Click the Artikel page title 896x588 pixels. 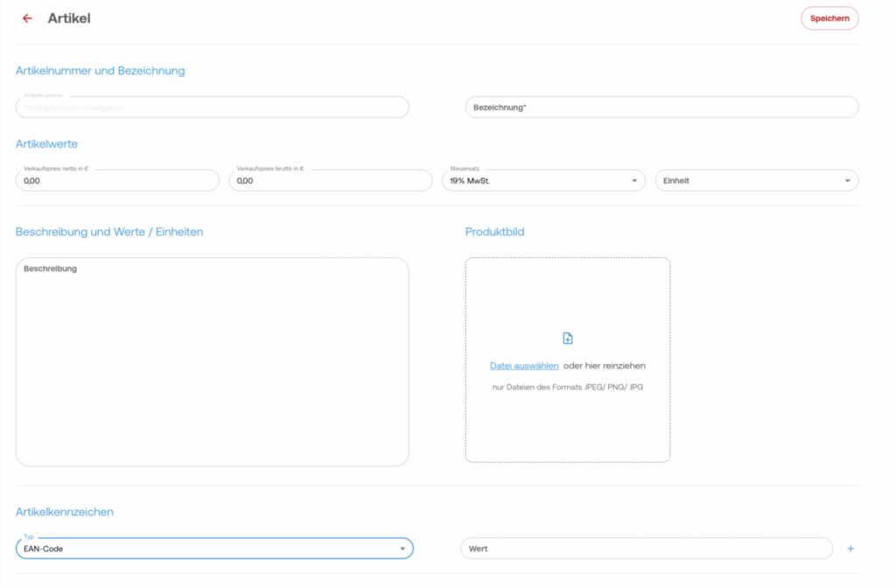[x=69, y=18]
